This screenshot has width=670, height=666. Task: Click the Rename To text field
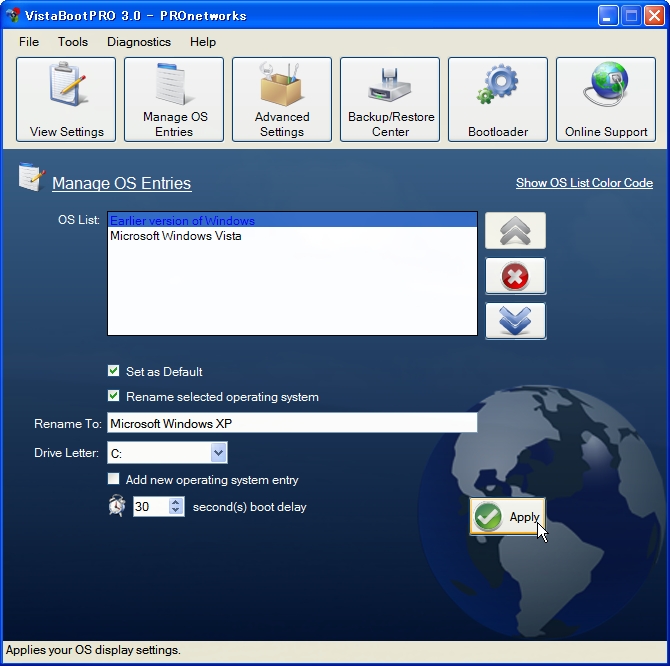(x=292, y=423)
